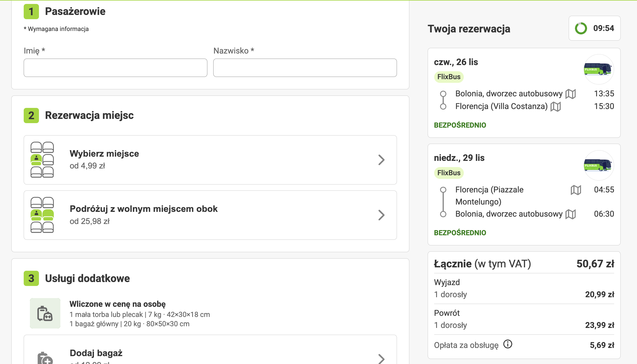
Task: Click the FlixBus tag on the czw., 26 lis trip
Action: [449, 77]
